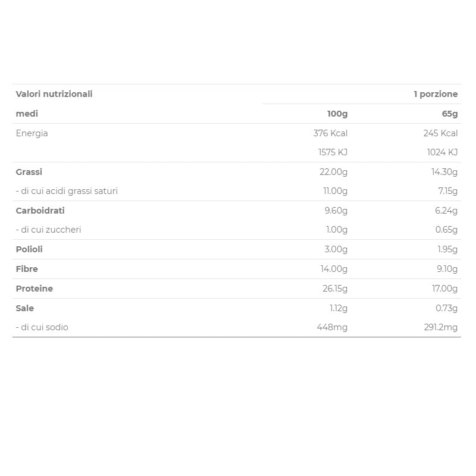Click the '14.00g' fibre value
Viewport: 476px width, 476px height.
pyautogui.click(x=334, y=269)
